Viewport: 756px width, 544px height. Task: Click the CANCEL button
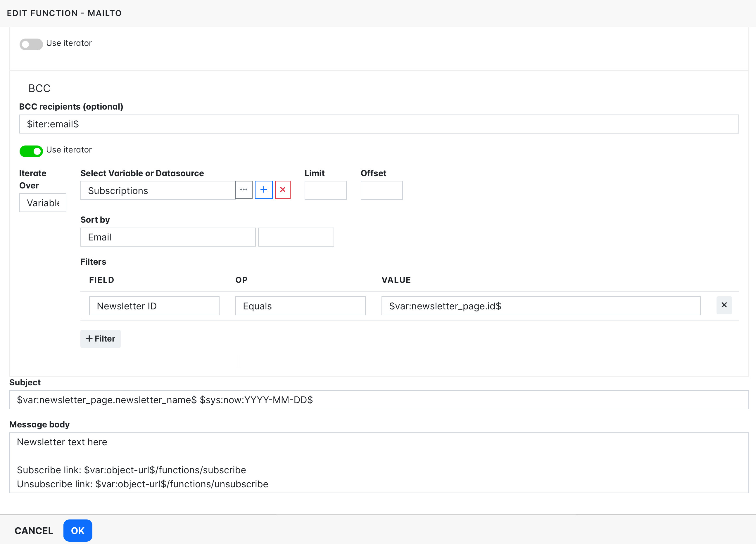click(34, 531)
